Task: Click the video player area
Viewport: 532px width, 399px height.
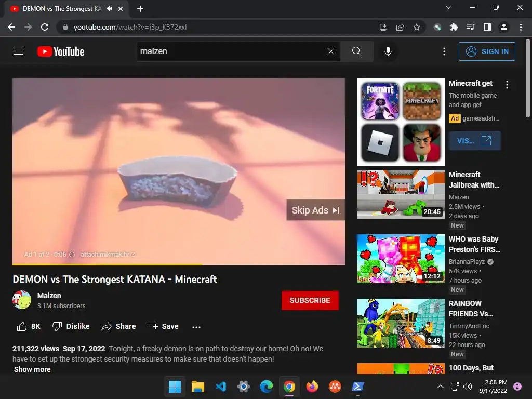Action: 179,171
